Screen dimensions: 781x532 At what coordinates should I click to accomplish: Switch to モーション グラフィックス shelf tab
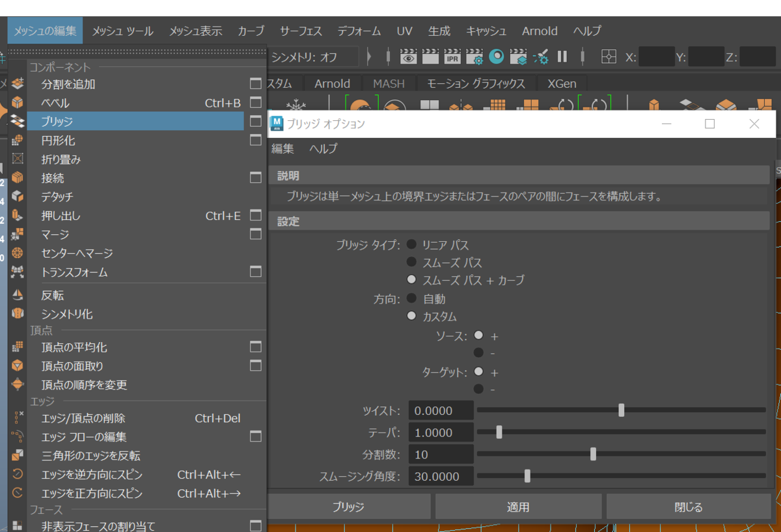(x=476, y=83)
